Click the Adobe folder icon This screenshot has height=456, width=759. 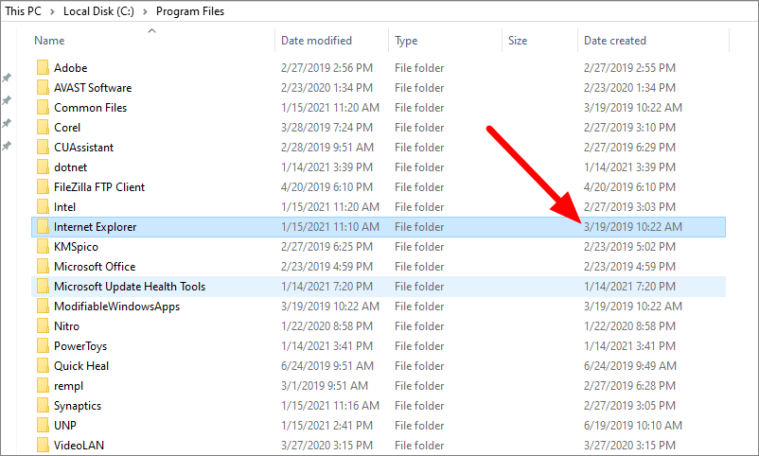pos(43,67)
